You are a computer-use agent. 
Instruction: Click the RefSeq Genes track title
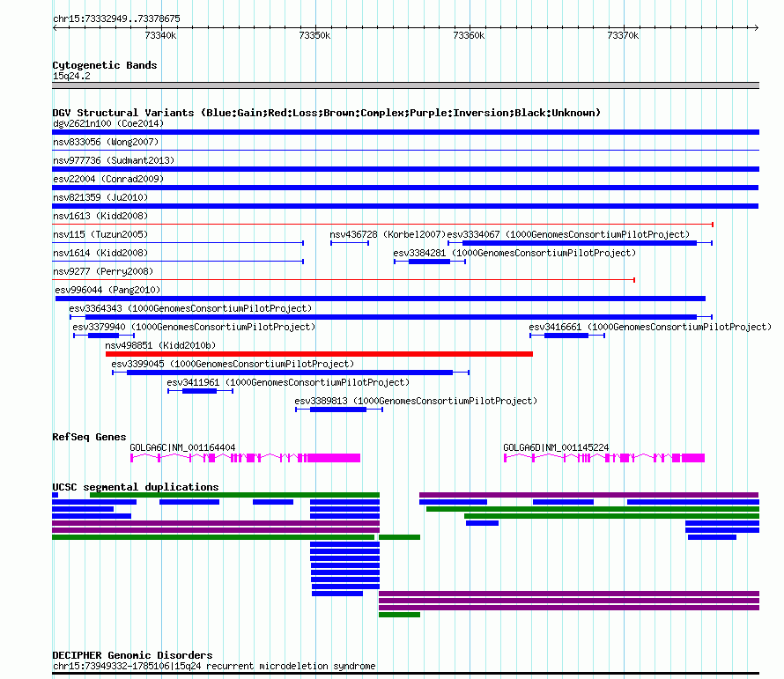(89, 437)
